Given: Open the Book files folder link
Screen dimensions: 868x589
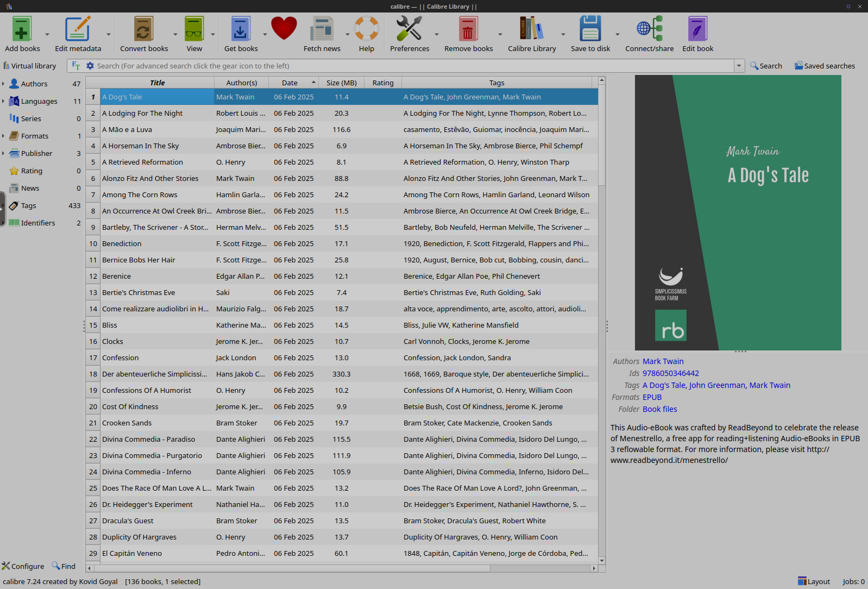Looking at the screenshot, I should (659, 409).
